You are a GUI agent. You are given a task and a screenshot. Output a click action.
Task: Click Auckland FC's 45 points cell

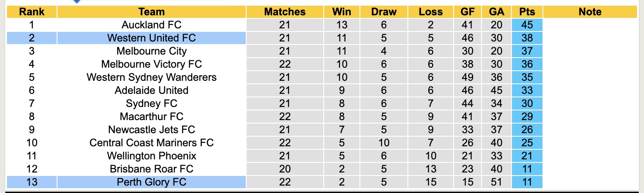527,25
